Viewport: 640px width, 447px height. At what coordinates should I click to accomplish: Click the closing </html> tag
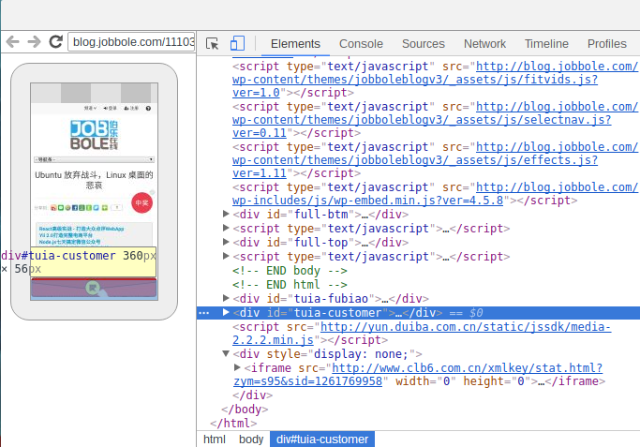pos(233,423)
